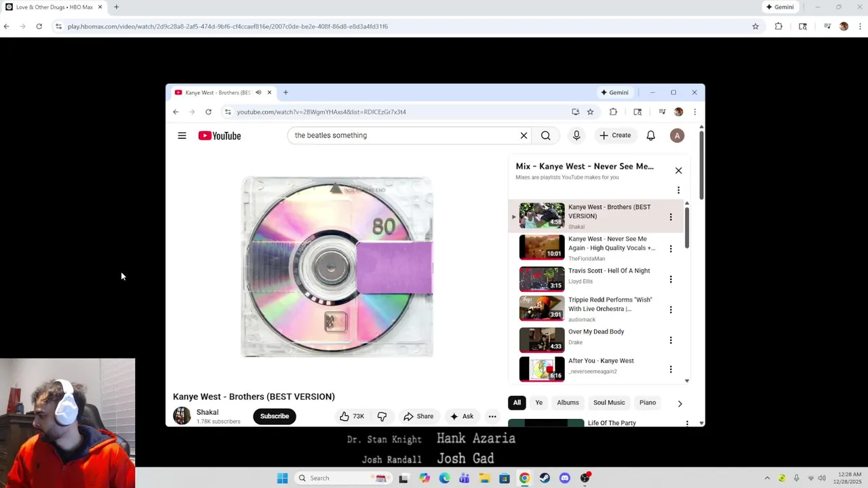Go to the YouTube home logo
868x488 pixels.
tap(219, 136)
